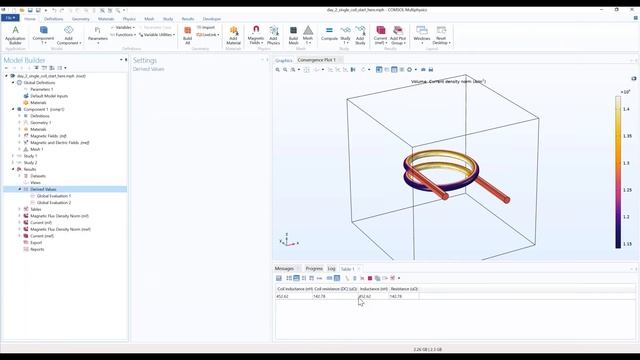The image size is (640, 360).
Task: Switch to the Messages tab
Action: tap(284, 269)
